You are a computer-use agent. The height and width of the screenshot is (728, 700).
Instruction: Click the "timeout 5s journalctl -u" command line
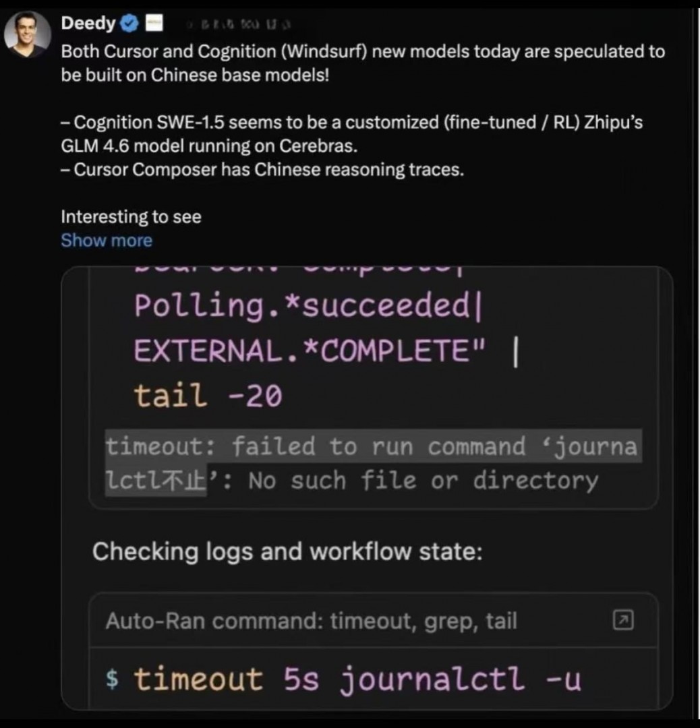[x=357, y=679]
